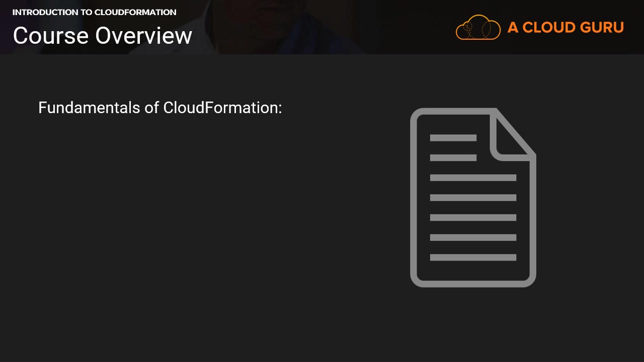Click the Fundamentals of CloudFormation text
The width and height of the screenshot is (644, 362).
pos(160,108)
